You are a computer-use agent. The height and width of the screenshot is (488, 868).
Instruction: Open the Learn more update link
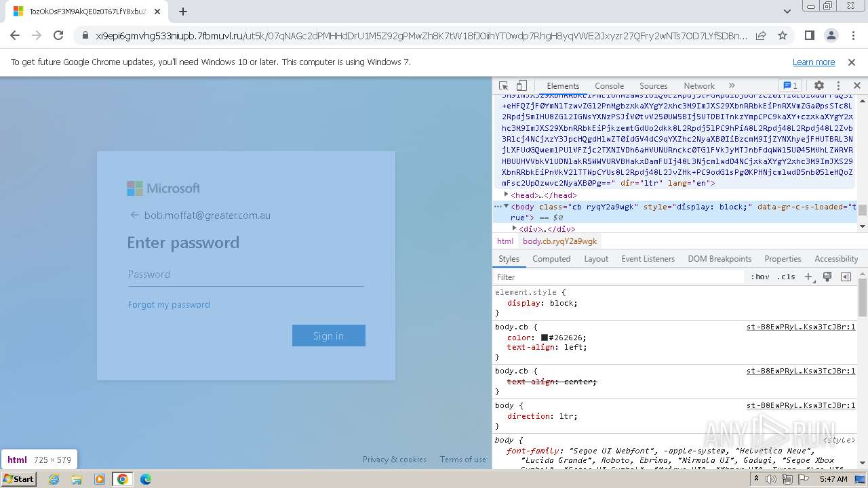[814, 62]
